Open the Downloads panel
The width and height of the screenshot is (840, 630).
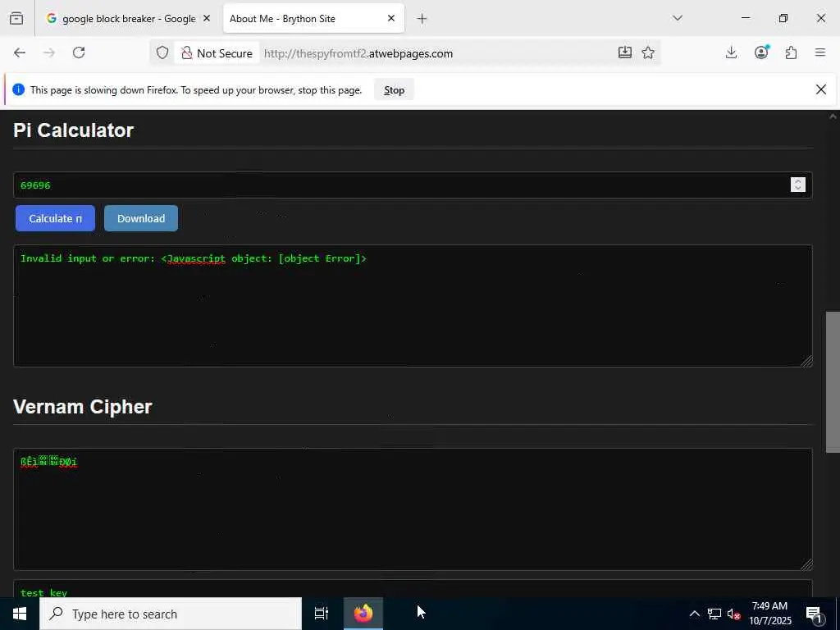click(731, 52)
